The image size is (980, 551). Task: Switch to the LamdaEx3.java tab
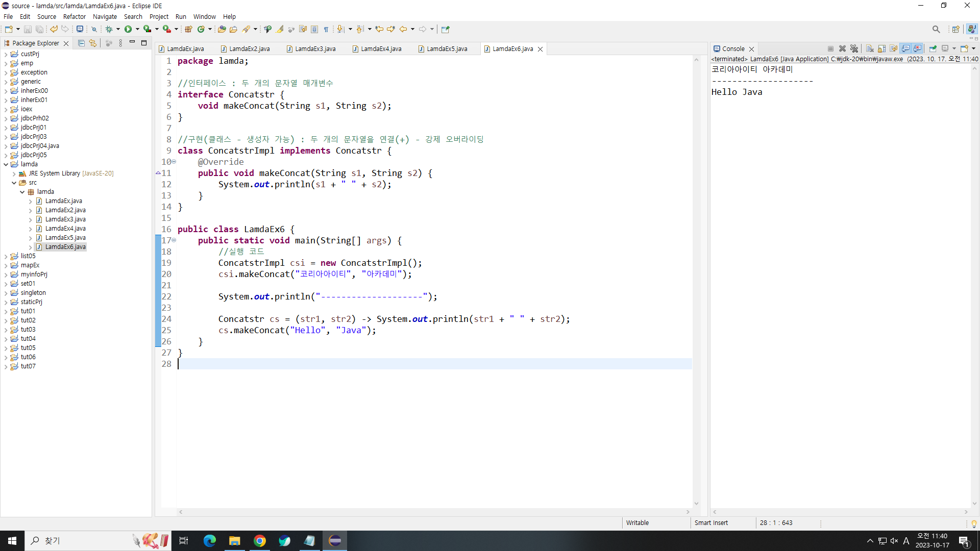pyautogui.click(x=315, y=49)
